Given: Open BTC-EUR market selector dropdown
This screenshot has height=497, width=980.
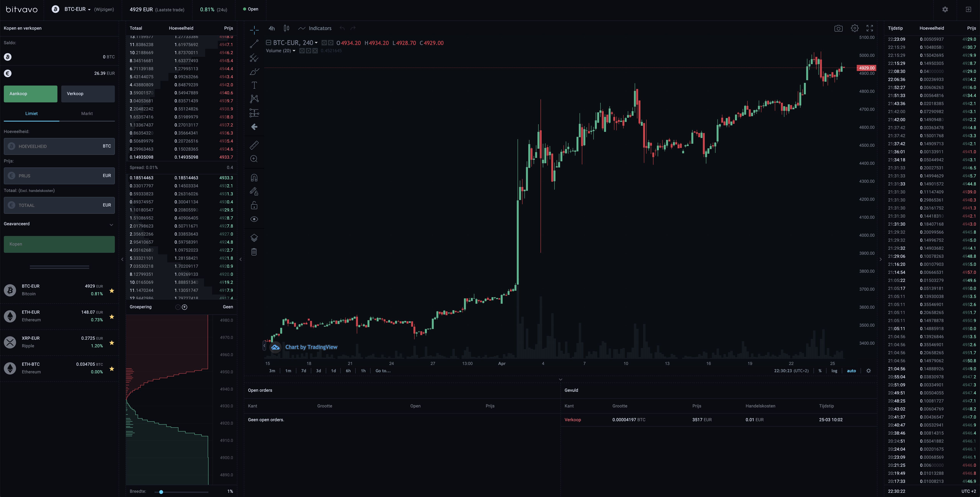Looking at the screenshot, I should click(x=77, y=9).
